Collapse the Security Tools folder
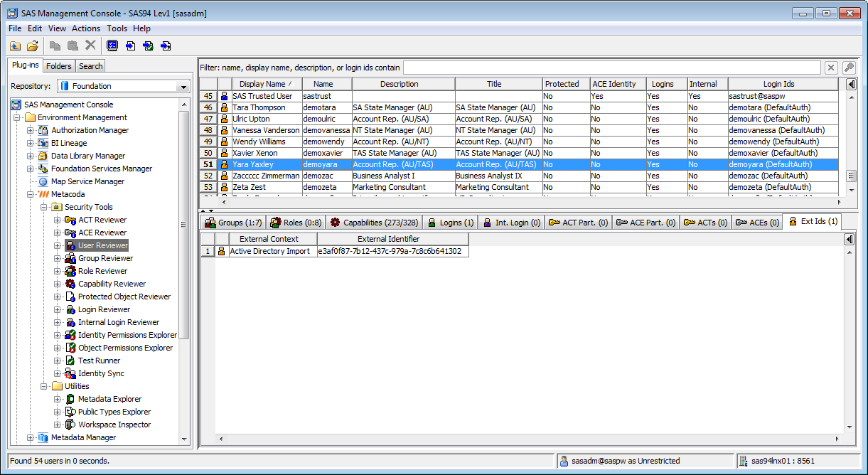The image size is (868, 475). (44, 207)
